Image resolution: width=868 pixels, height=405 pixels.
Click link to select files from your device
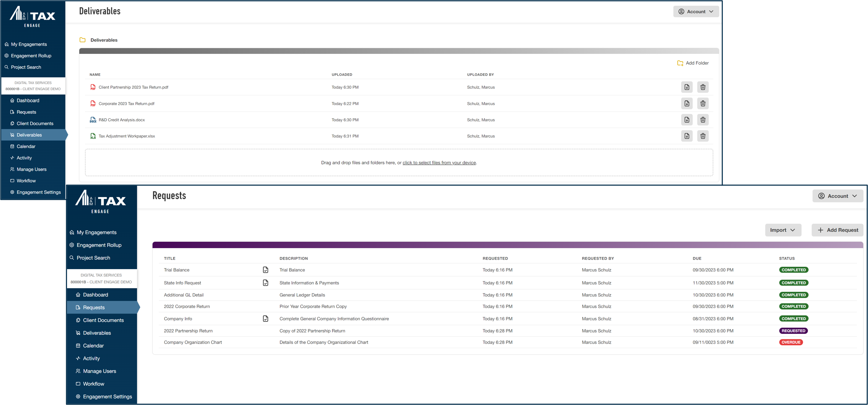[439, 163]
